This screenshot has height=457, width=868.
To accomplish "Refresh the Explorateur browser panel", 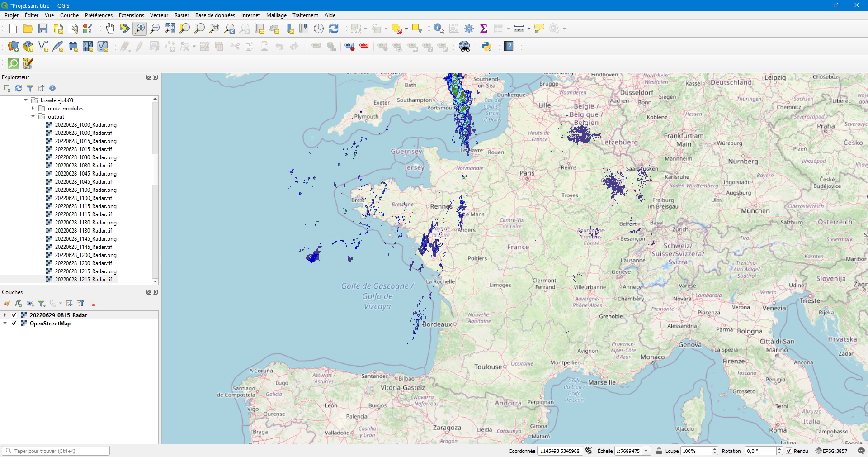I will point(19,88).
